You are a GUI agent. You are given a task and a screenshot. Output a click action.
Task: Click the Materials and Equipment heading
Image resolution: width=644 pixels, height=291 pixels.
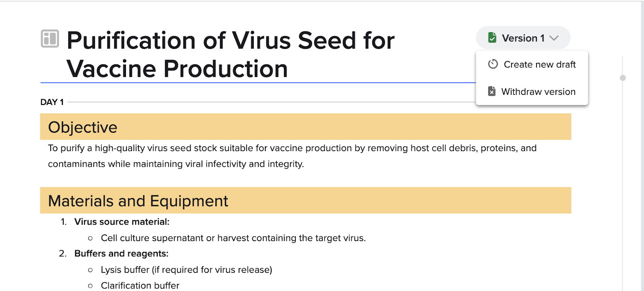click(138, 201)
